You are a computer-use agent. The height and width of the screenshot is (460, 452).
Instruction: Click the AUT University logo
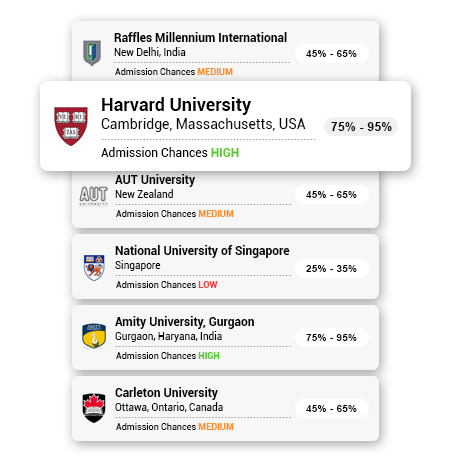point(94,196)
